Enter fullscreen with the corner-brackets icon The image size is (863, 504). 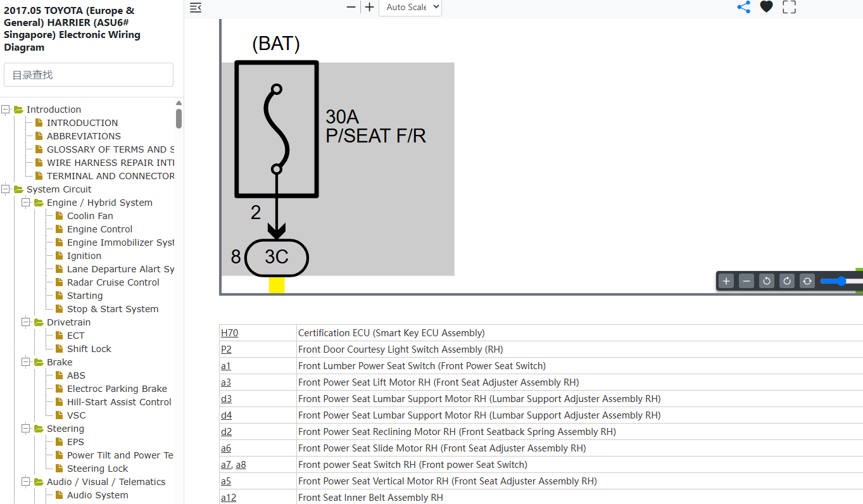coord(789,7)
